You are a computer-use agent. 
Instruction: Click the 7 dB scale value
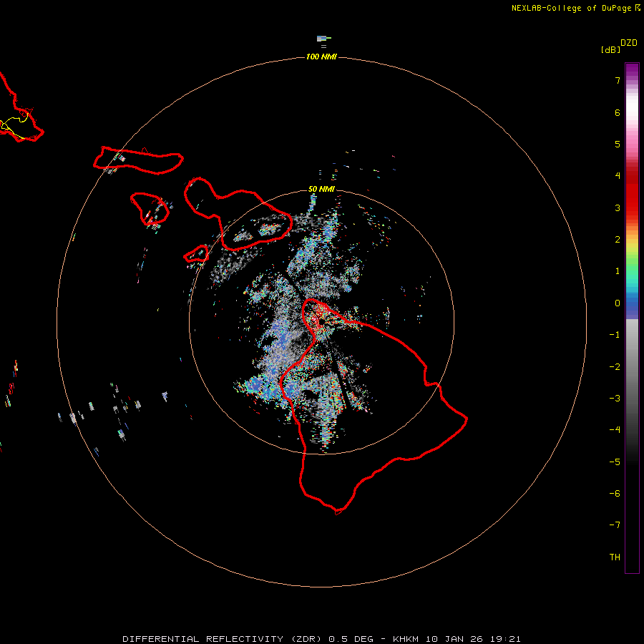(x=618, y=80)
